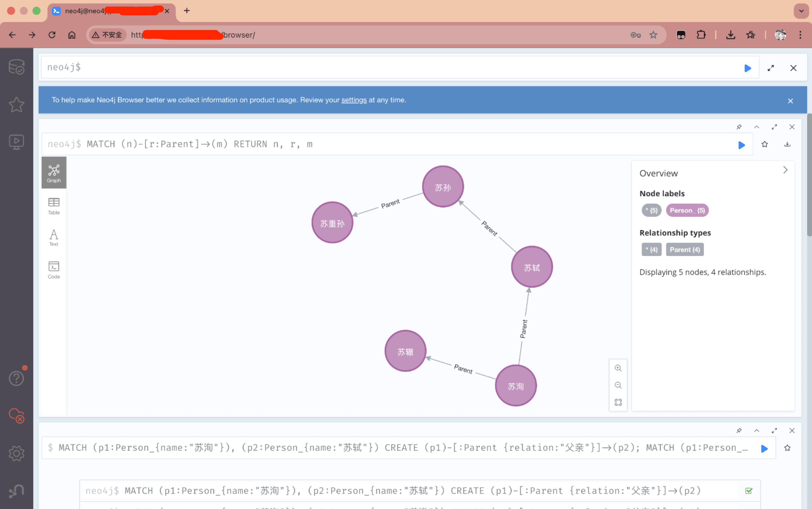Collapse the bottom CREATE query frame
The height and width of the screenshot is (509, 812).
tap(756, 431)
